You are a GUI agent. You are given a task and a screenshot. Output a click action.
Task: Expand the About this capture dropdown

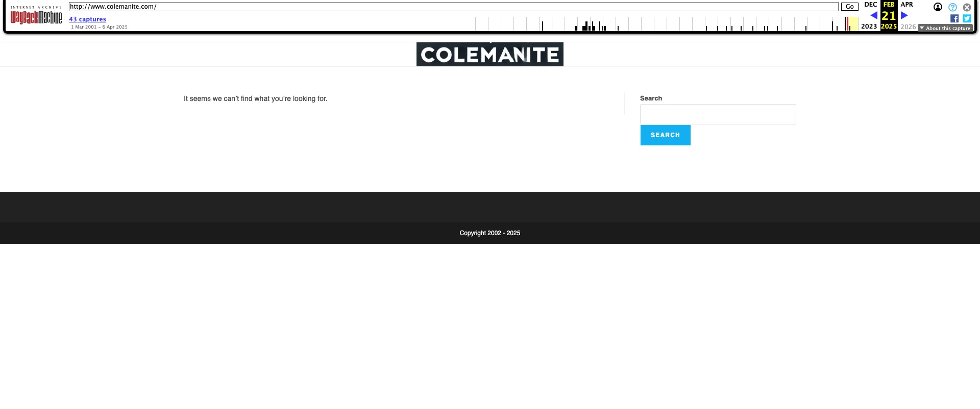point(945,28)
